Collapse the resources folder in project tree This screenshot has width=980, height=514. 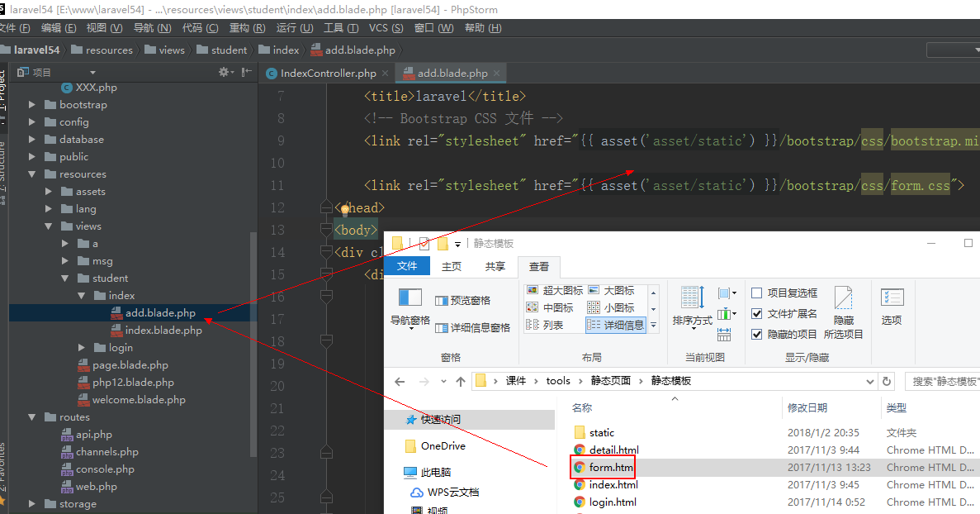(32, 174)
